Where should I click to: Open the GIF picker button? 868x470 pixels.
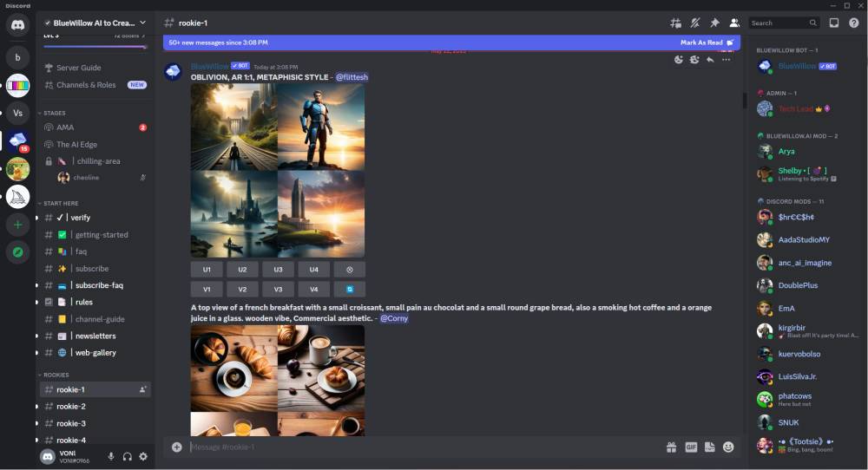pyautogui.click(x=691, y=447)
